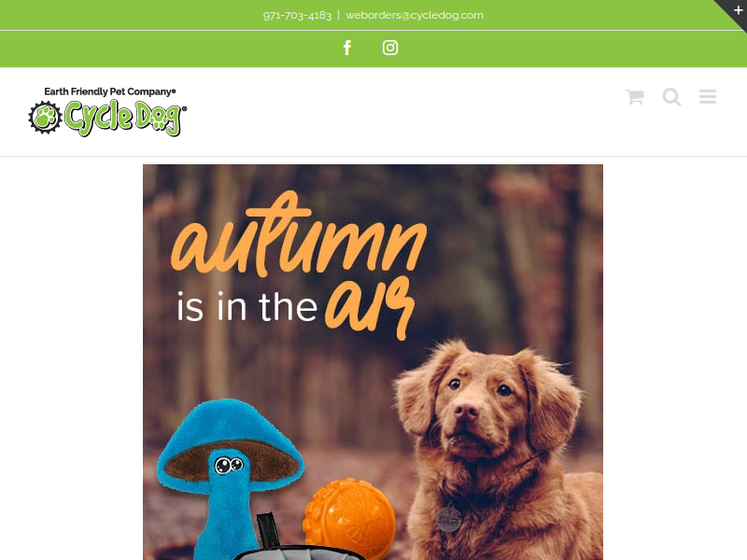
Task: Open the search magnifier
Action: pyautogui.click(x=671, y=97)
